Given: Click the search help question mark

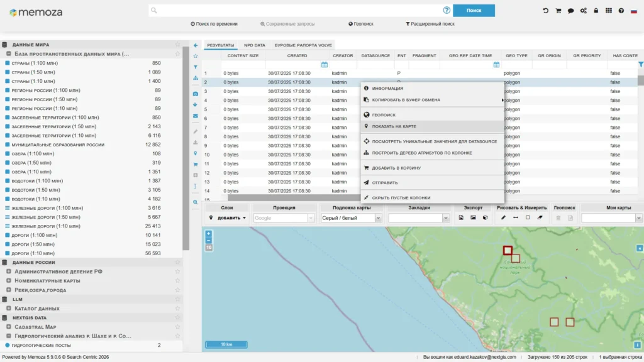Looking at the screenshot, I should click(447, 10).
